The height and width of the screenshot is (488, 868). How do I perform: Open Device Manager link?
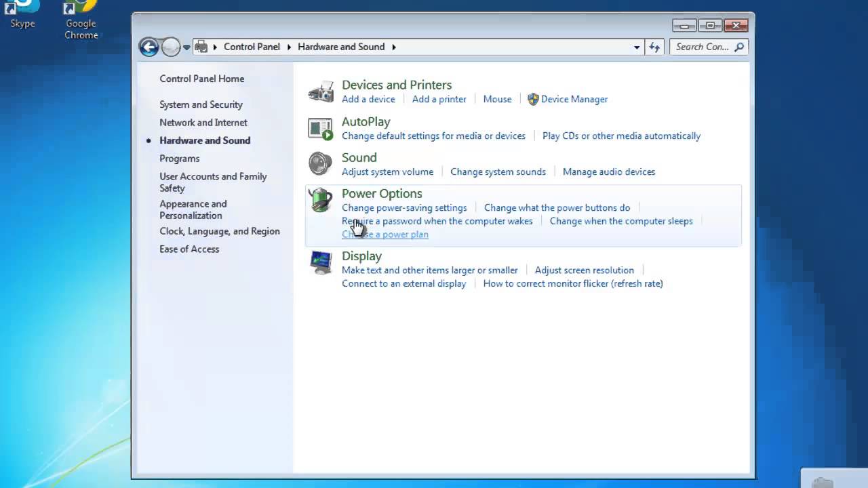coord(574,99)
